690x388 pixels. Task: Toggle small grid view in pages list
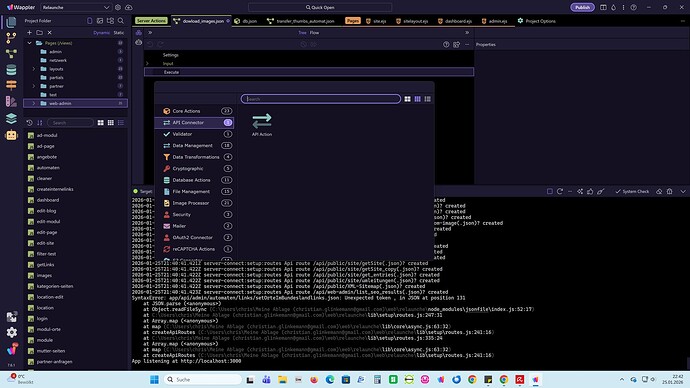pos(110,123)
